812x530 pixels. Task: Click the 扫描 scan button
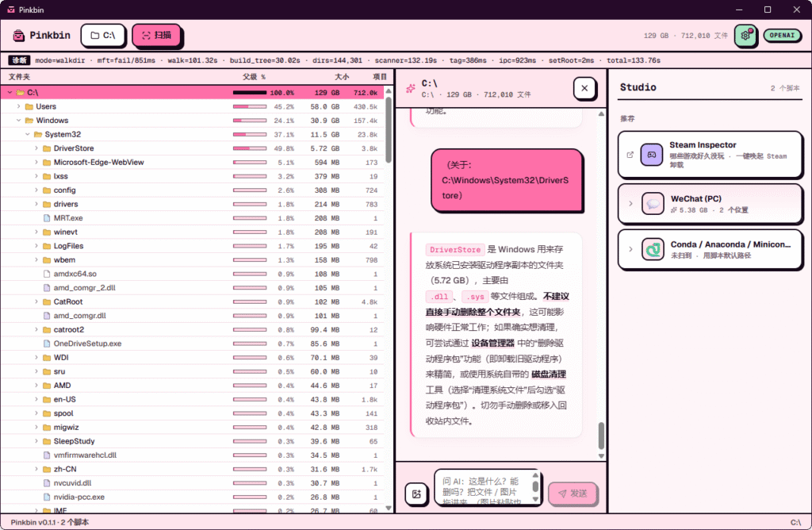pyautogui.click(x=156, y=35)
